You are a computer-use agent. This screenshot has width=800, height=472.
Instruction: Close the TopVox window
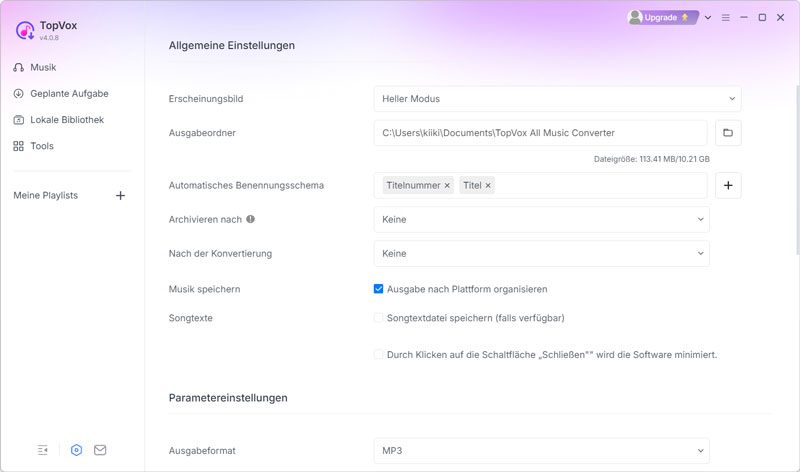781,17
